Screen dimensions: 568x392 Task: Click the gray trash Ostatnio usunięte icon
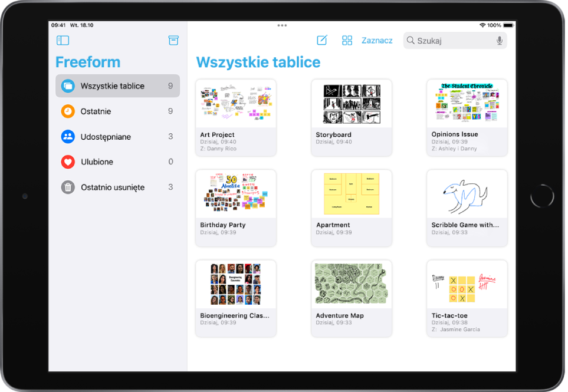click(68, 187)
